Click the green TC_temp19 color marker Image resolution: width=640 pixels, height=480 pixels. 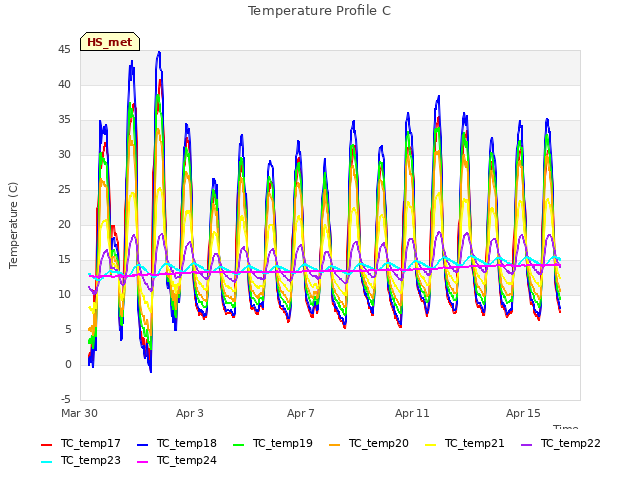click(238, 445)
